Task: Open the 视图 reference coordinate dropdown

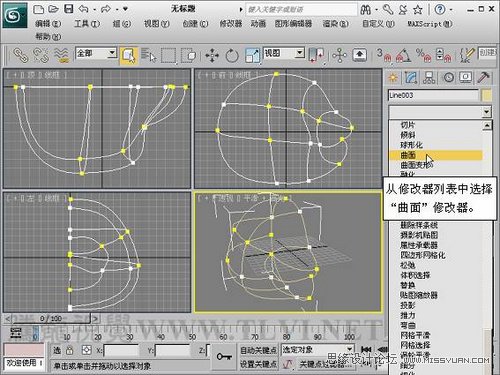Action: [x=300, y=53]
